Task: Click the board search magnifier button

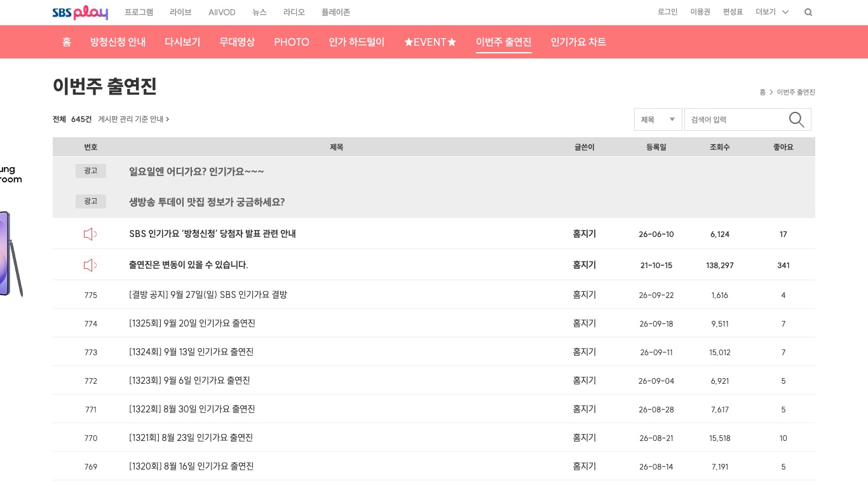Action: 796,119
